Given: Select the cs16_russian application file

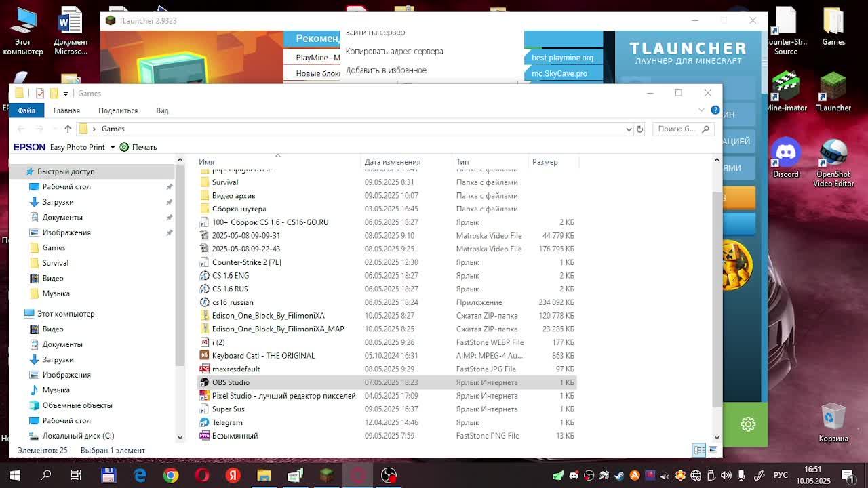Looking at the screenshot, I should [x=233, y=302].
